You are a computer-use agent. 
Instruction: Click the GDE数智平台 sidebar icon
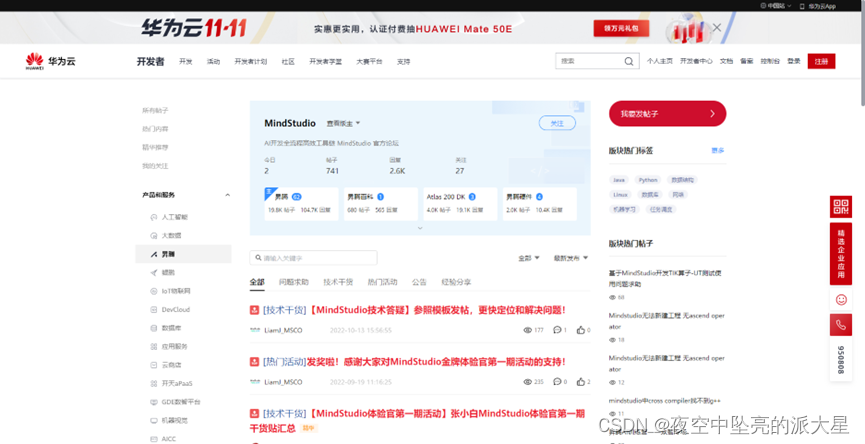[x=154, y=402]
